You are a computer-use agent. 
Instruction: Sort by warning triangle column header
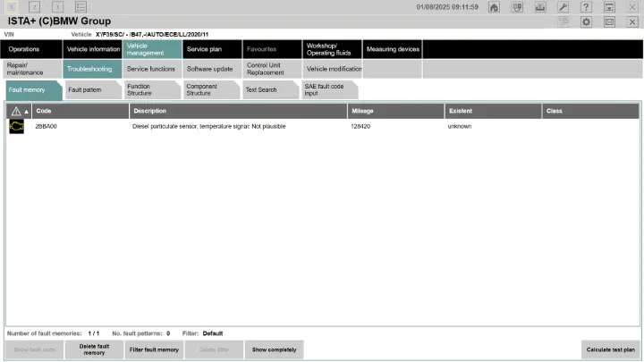point(19,111)
